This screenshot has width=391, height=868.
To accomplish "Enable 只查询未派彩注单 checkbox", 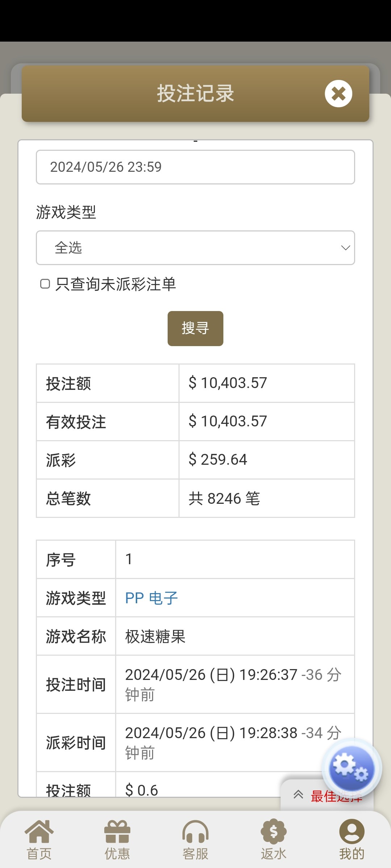I will [45, 284].
